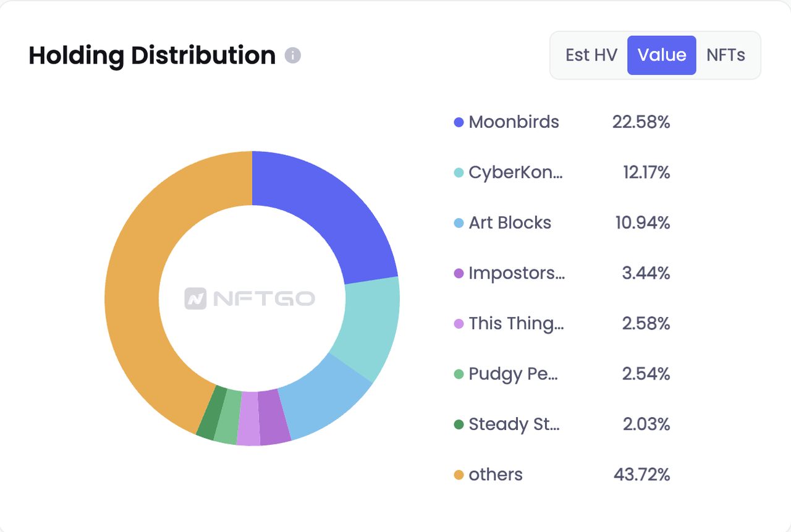Click the NFTGO logo in chart center

(x=250, y=299)
